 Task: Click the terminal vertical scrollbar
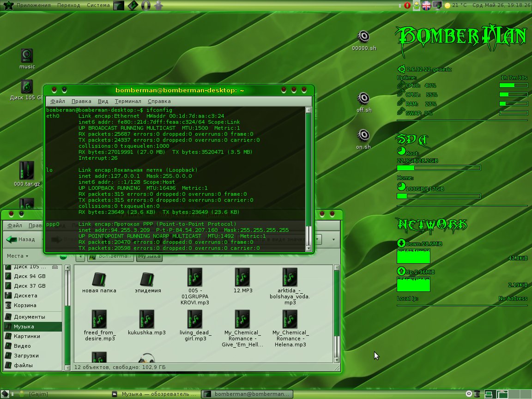308,179
